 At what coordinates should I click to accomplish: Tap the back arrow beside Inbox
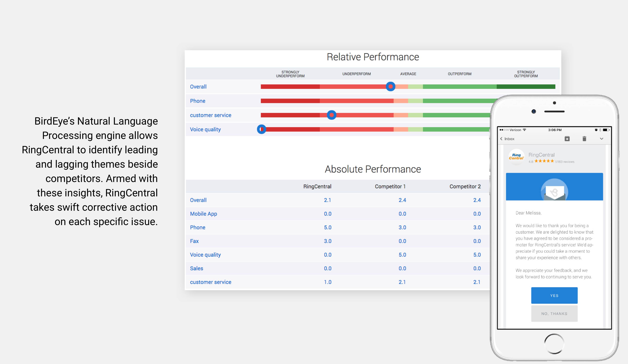501,139
